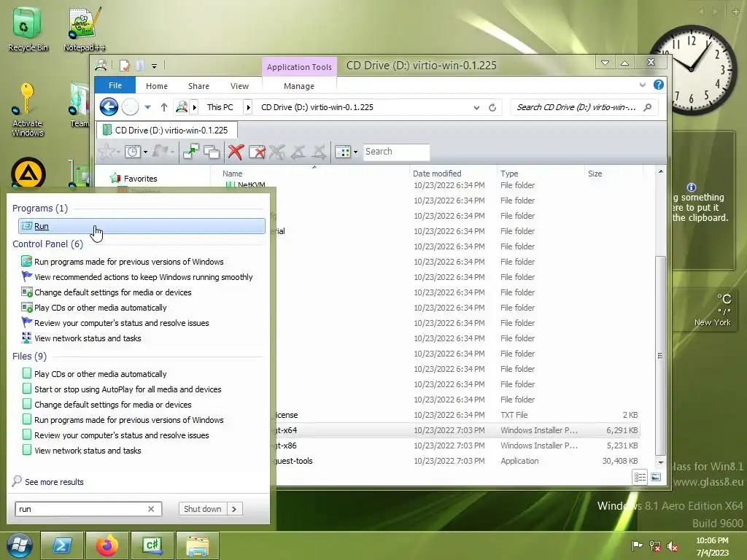Open Shut down options arrow

point(234,508)
